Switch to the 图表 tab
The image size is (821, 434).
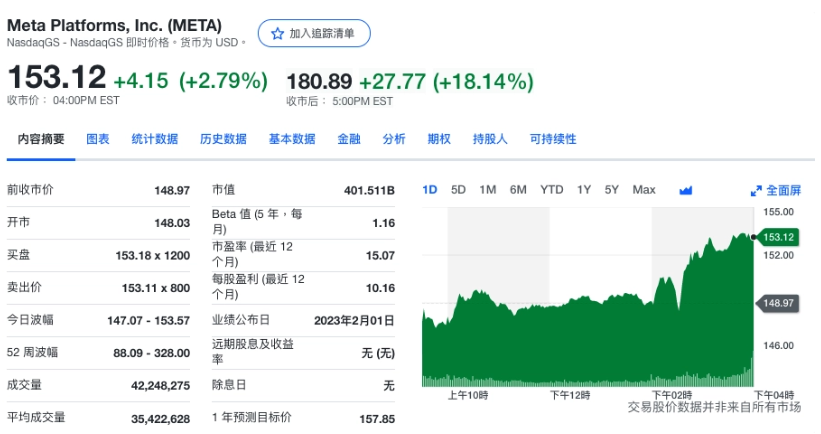98,139
